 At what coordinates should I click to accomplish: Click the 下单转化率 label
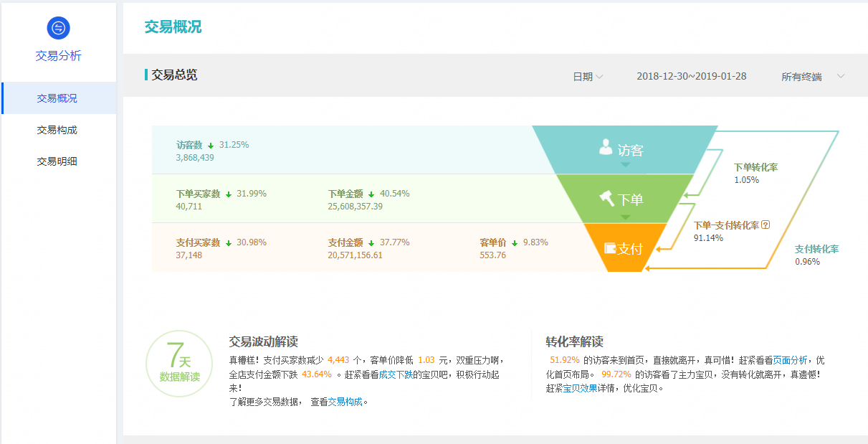[x=755, y=167]
